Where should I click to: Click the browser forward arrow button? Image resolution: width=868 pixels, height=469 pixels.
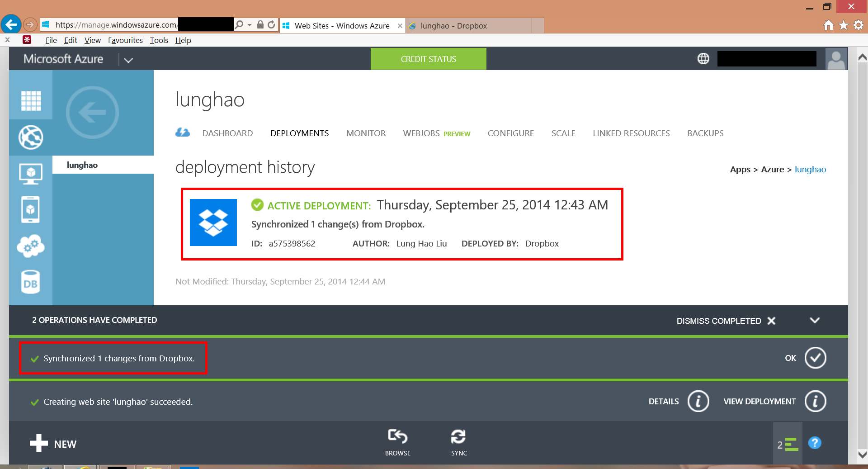click(30, 24)
